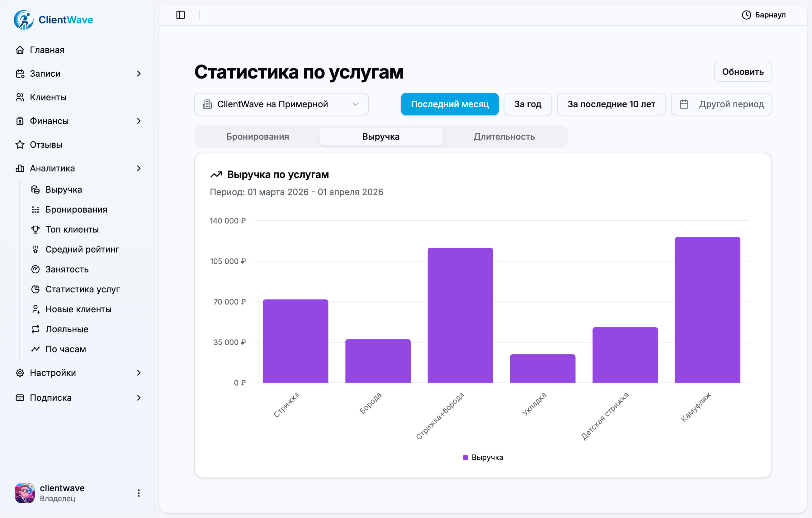Click the По часам line chart icon

35,349
